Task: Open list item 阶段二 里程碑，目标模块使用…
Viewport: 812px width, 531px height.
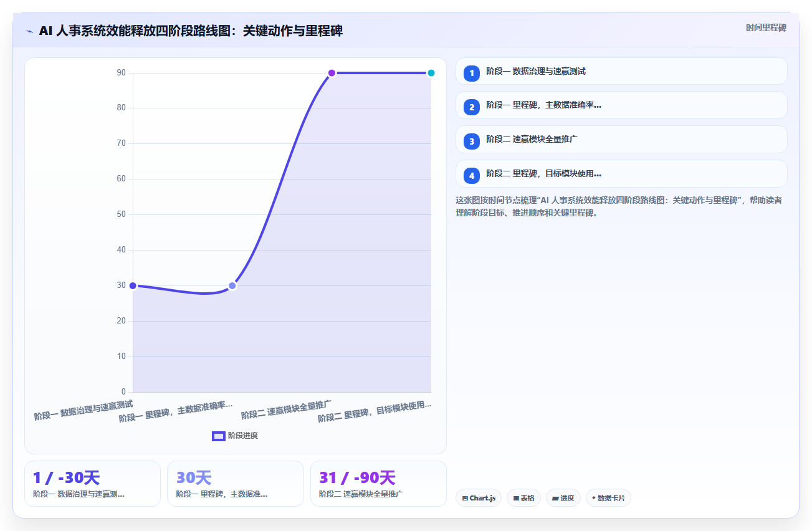Action: (621, 174)
